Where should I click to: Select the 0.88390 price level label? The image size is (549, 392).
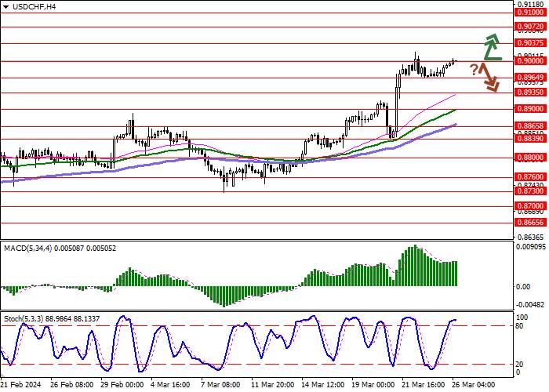(x=531, y=139)
